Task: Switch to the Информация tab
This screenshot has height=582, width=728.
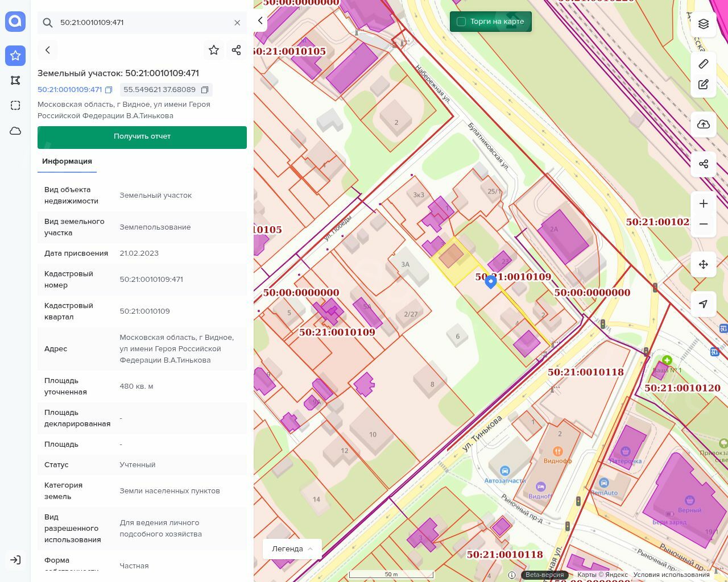Action: point(67,161)
